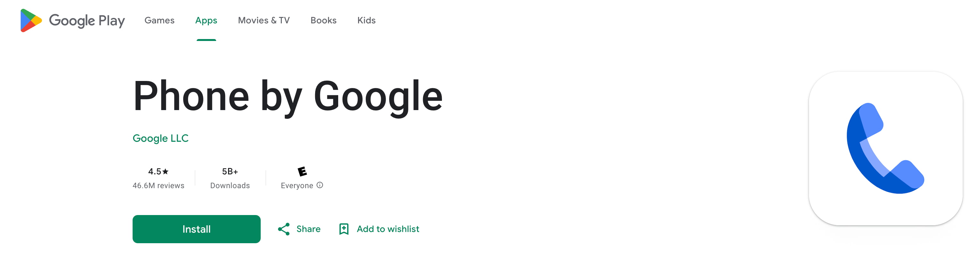Click the E content rating badge

(x=302, y=171)
